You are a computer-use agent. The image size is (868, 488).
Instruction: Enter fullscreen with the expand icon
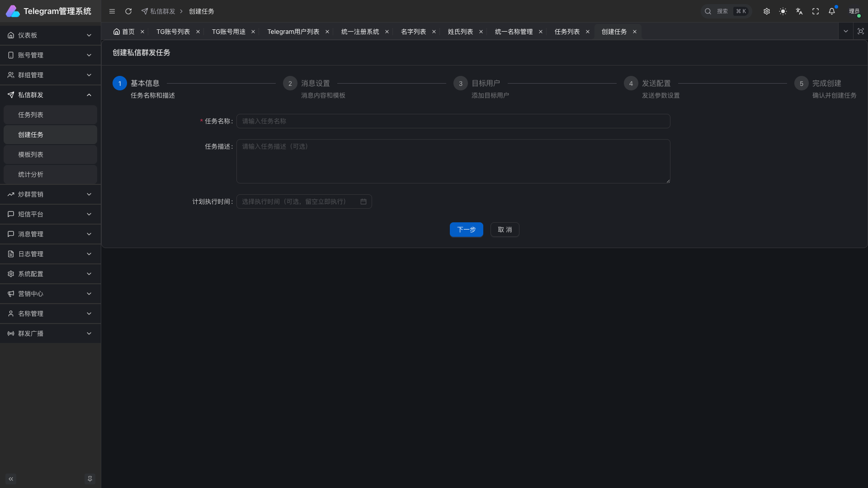click(x=816, y=11)
